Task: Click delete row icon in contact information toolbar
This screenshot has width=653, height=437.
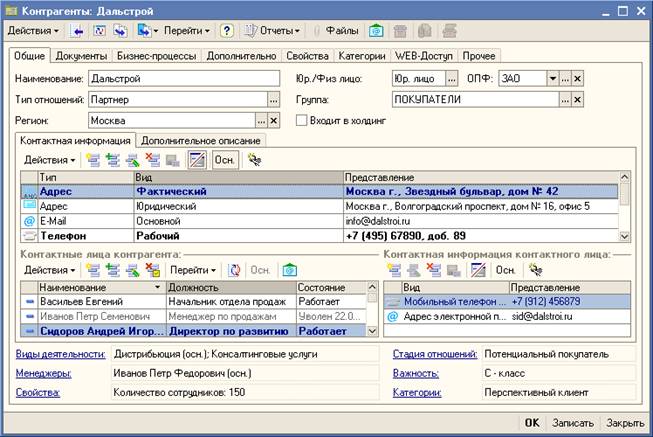Action: (x=152, y=160)
